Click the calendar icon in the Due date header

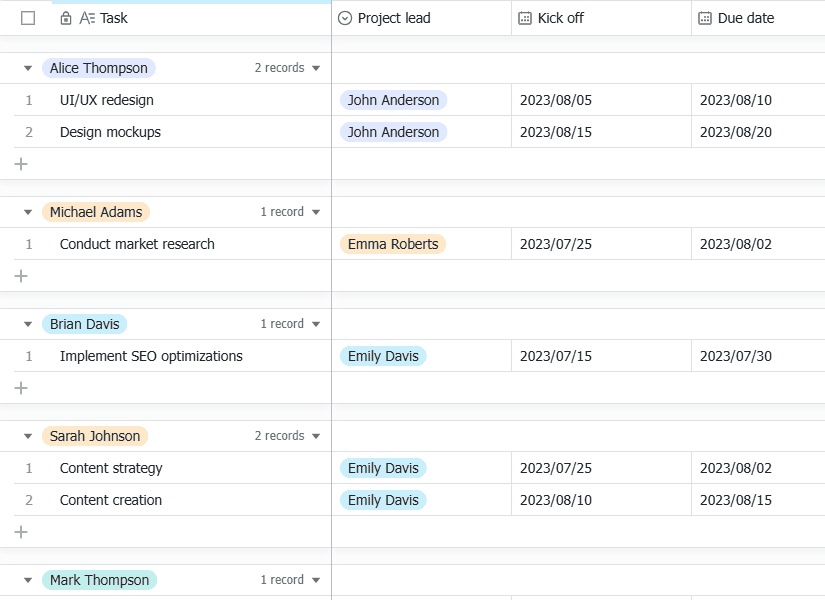705,18
